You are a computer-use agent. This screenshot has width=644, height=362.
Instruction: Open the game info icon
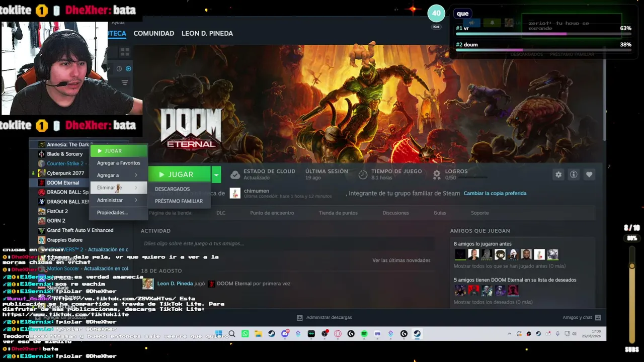pyautogui.click(x=574, y=174)
